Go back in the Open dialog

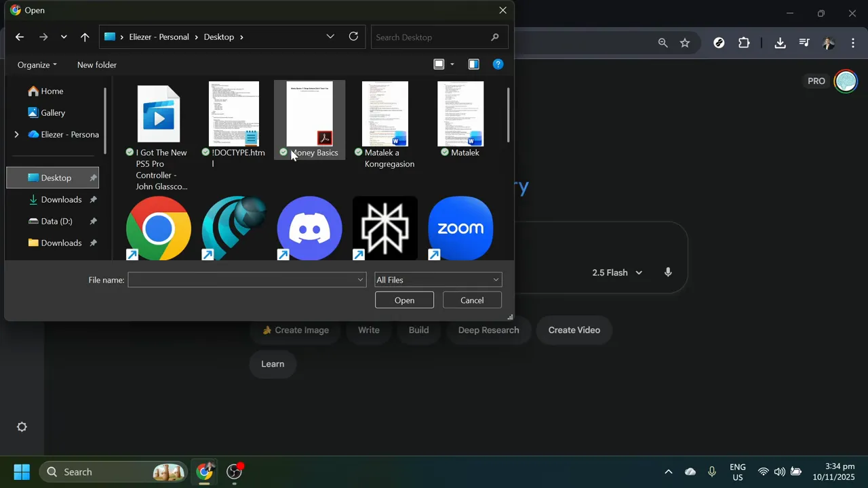tap(20, 37)
